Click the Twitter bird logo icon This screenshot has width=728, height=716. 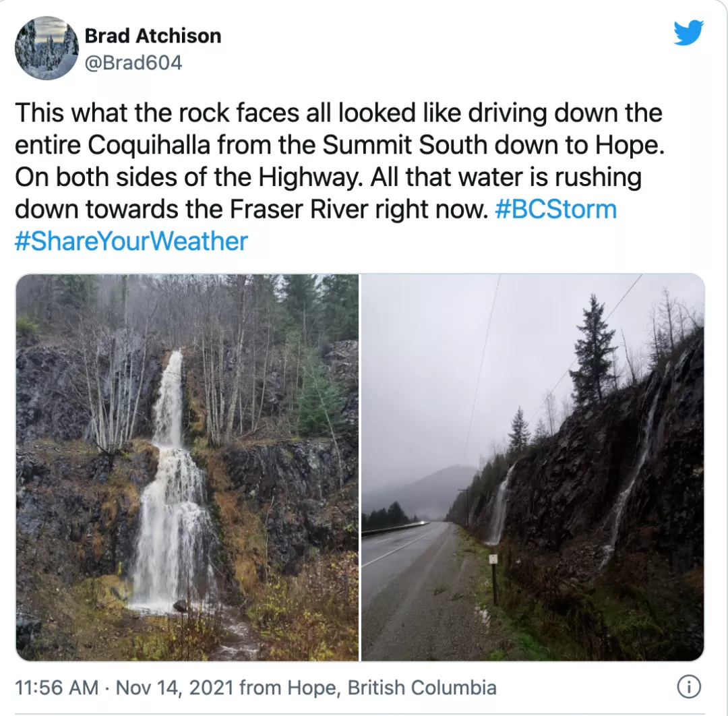(x=688, y=32)
